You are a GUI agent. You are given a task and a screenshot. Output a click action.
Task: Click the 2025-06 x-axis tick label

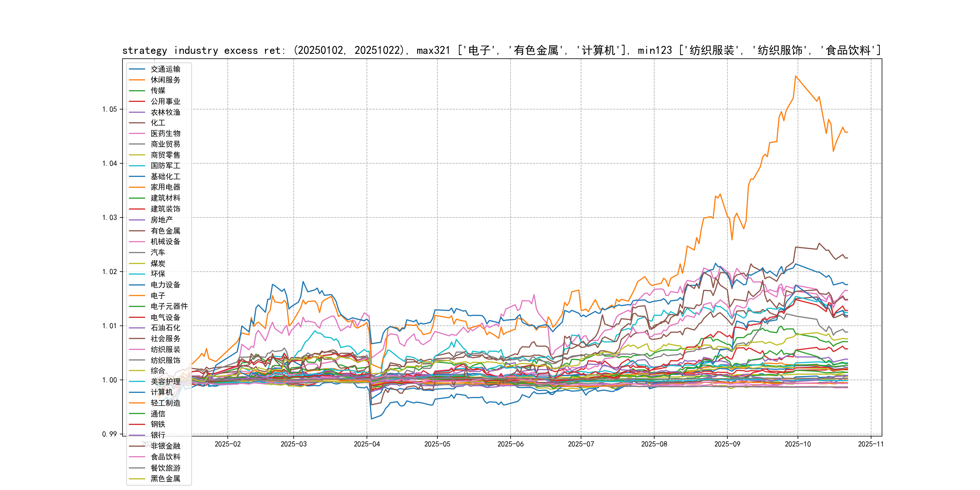click(x=510, y=444)
